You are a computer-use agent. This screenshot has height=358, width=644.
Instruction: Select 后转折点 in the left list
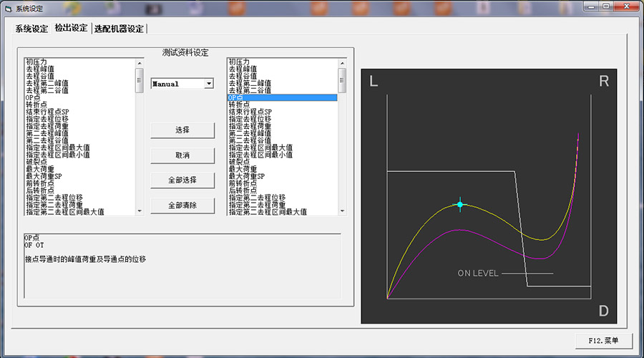40,190
